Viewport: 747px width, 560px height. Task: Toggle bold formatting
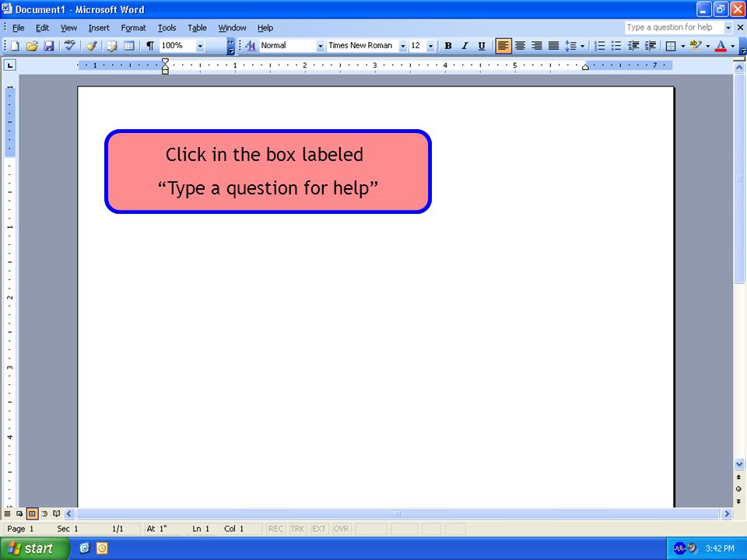(x=448, y=46)
